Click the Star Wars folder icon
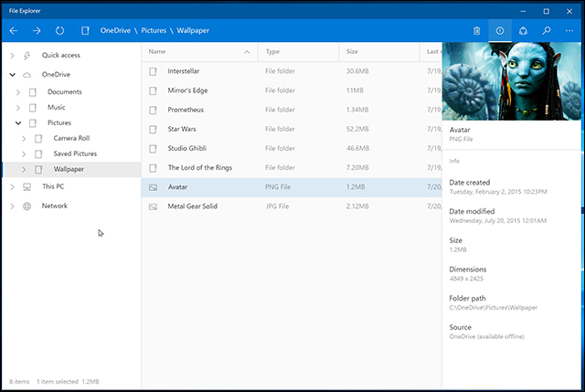The height and width of the screenshot is (392, 585). point(153,130)
